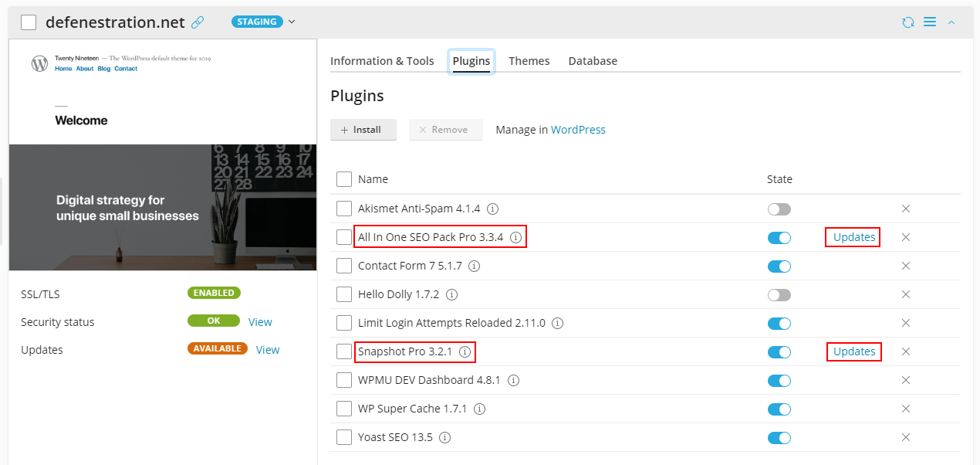The height and width of the screenshot is (465, 980).
Task: Disable Limit Login Attempts Reloaded toggle
Action: [779, 323]
